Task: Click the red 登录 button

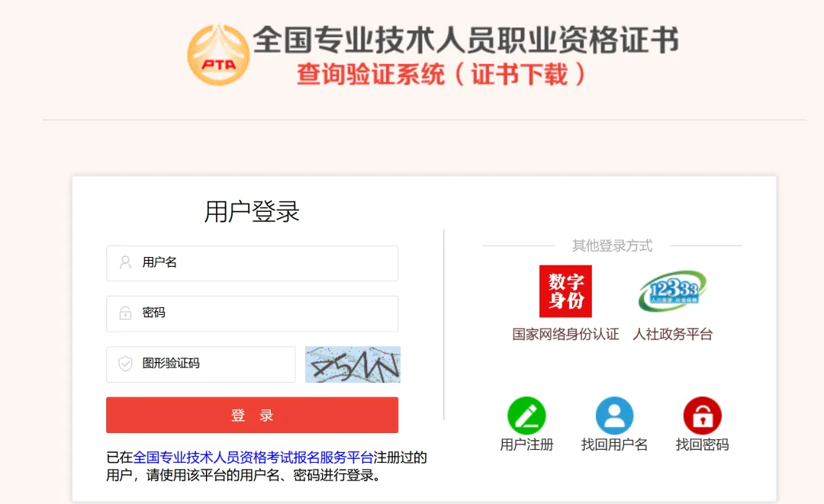Action: (253, 415)
